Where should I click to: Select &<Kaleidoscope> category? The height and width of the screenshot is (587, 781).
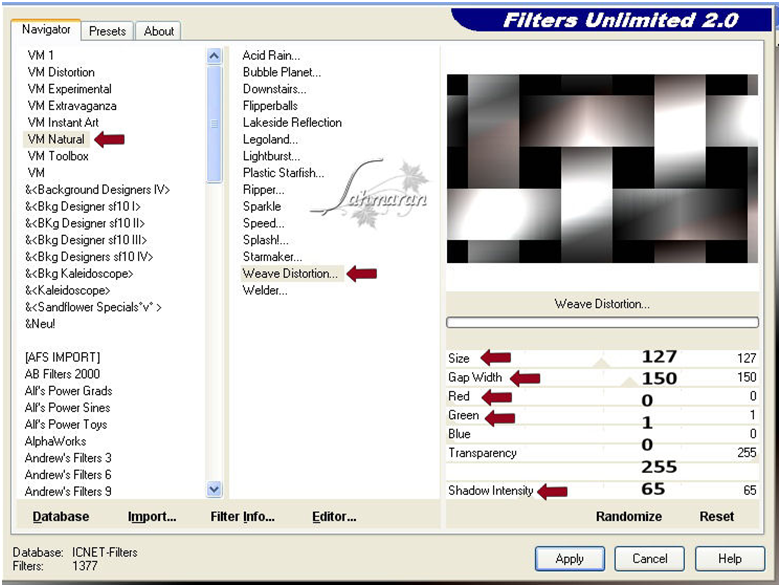point(68,290)
